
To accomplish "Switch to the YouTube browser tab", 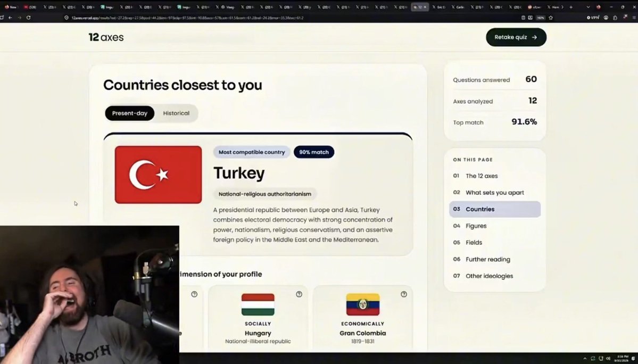I will pos(30,7).
